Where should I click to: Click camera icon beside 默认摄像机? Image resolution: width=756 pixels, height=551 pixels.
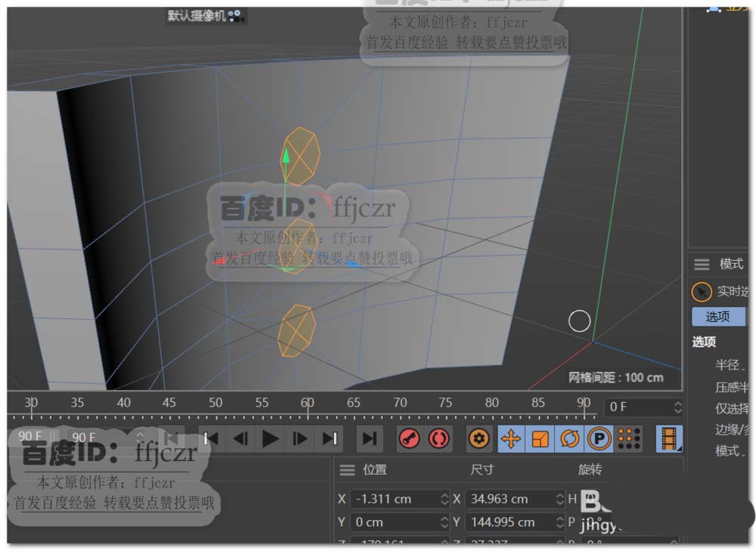pos(235,16)
